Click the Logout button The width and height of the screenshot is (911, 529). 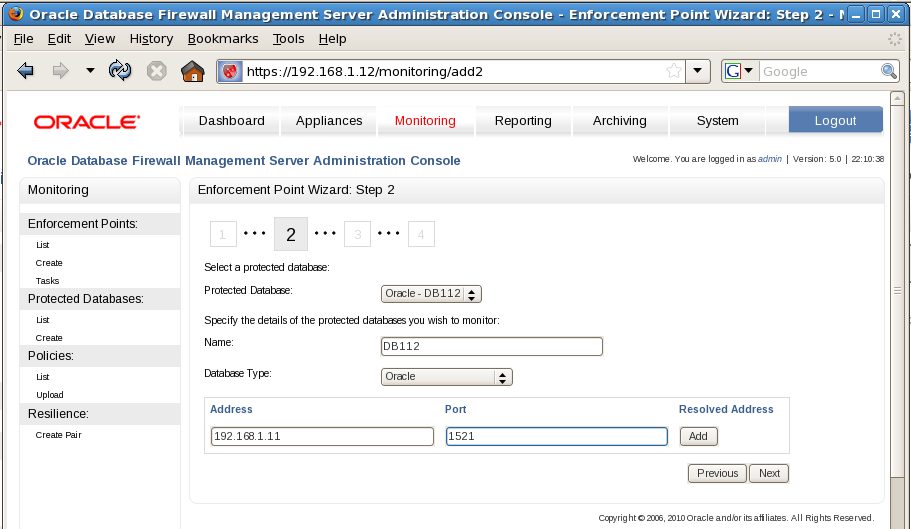[x=835, y=120]
